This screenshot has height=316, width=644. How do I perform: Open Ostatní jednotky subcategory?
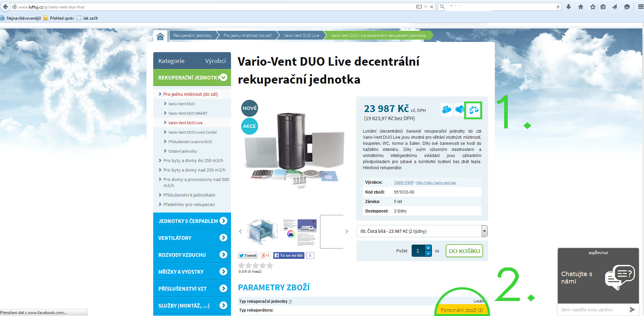point(183,151)
